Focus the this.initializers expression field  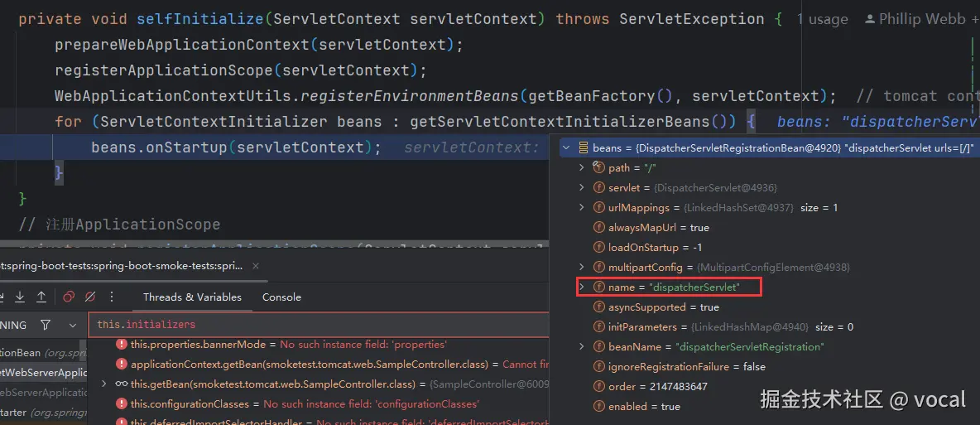coord(318,325)
